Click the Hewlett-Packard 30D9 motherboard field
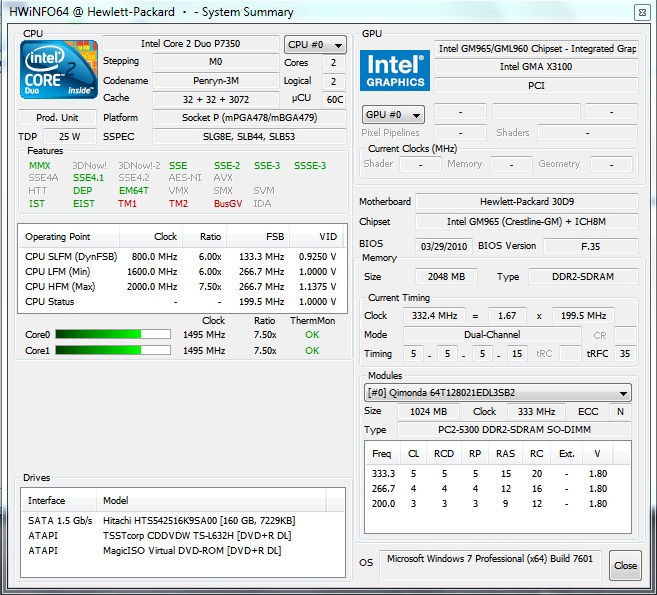657x595 pixels. coord(527,202)
